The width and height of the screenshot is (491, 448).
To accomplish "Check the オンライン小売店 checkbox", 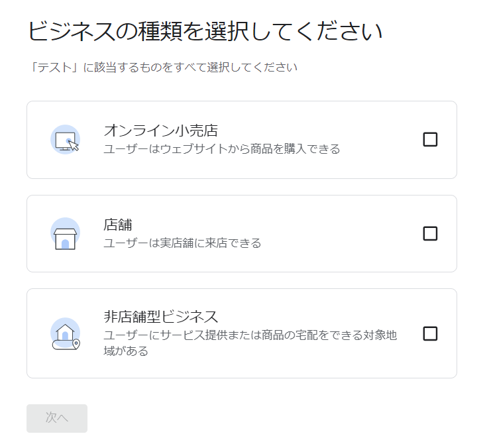I will (x=430, y=139).
